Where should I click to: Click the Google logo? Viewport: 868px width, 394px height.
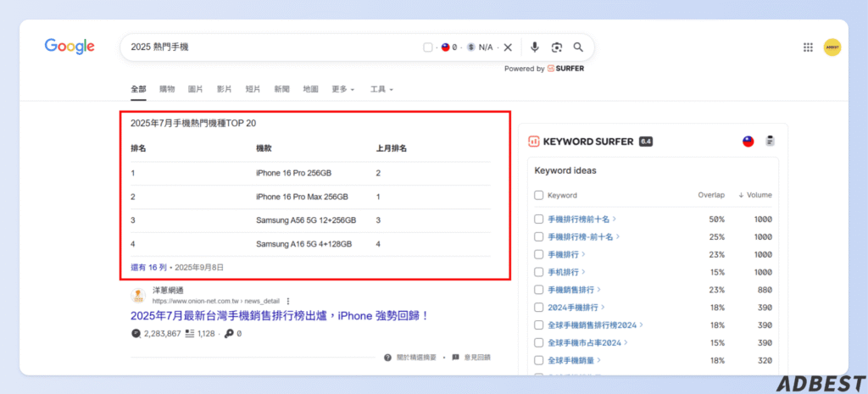(70, 47)
